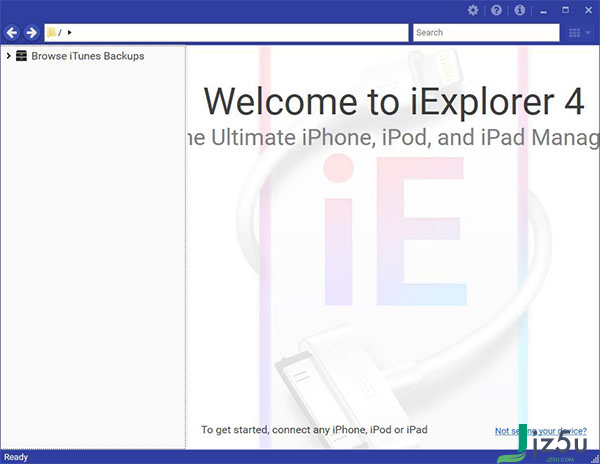
Task: Focus the Search field
Action: coord(486,33)
